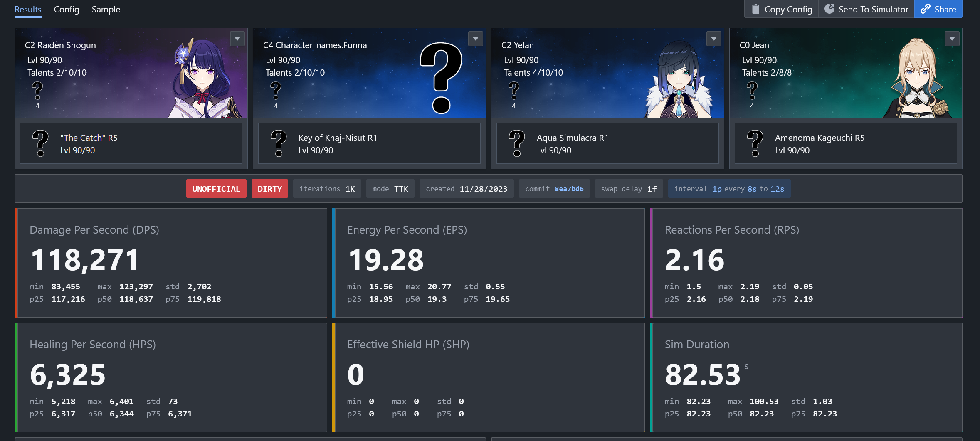Click the pie-chart icon on Send To Simulator
The width and height of the screenshot is (980, 441).
click(829, 9)
